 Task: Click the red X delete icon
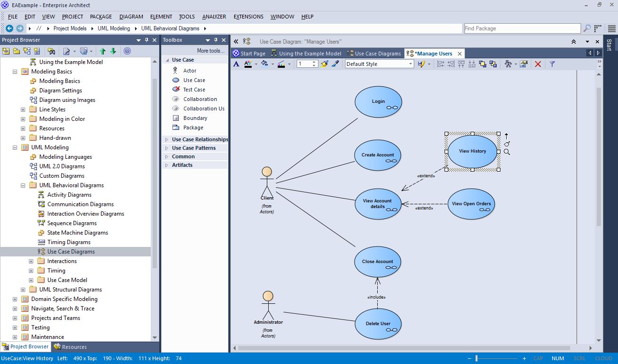pyautogui.click(x=538, y=64)
